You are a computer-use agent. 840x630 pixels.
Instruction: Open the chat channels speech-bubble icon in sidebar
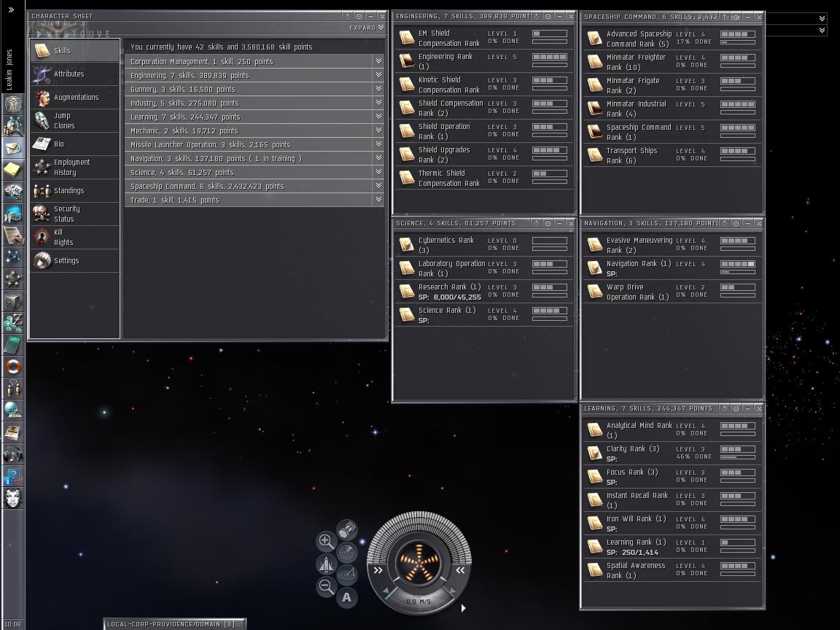13,389
